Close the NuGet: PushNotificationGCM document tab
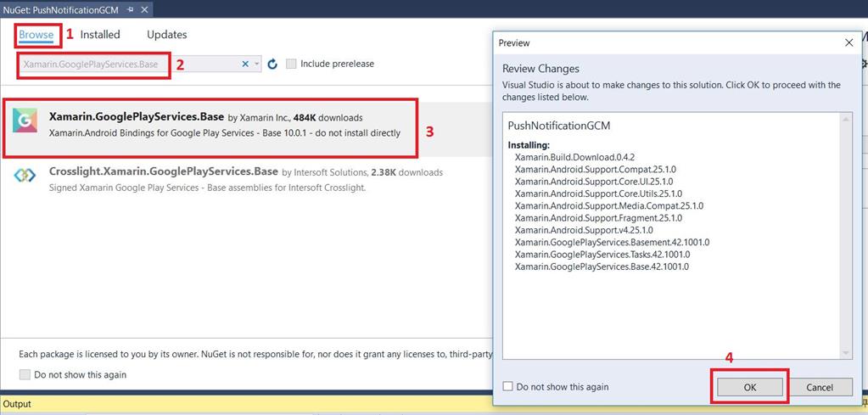Screen dimensions: 868x415 pos(144,9)
